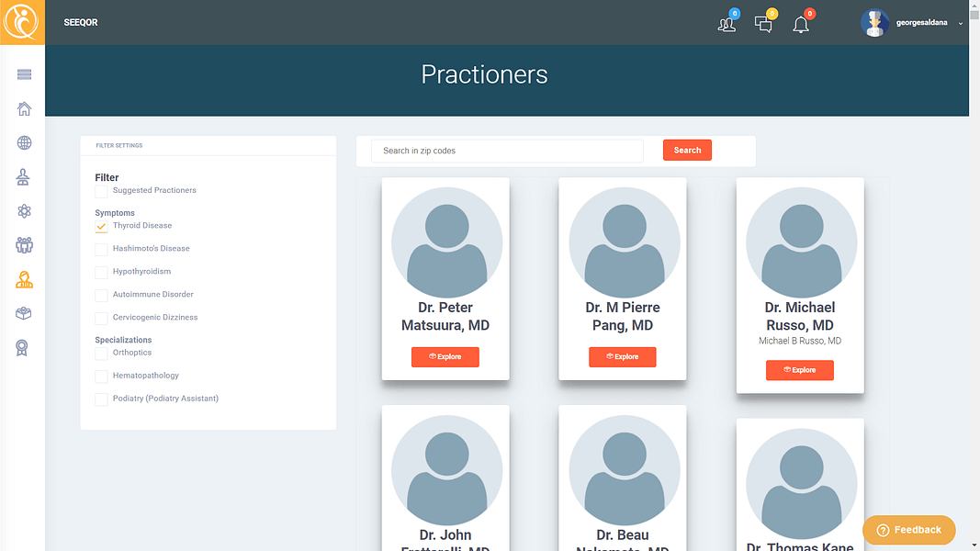Image resolution: width=980 pixels, height=551 pixels.
Task: Expand the georgesaldana account dropdown arrow
Action: 961,23
